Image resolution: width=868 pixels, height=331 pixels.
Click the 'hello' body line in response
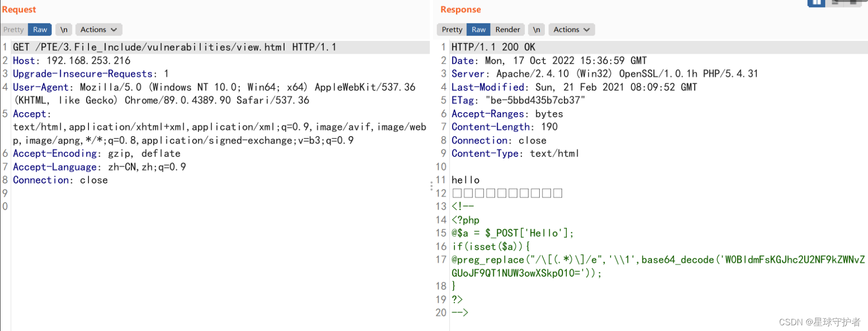(x=465, y=180)
